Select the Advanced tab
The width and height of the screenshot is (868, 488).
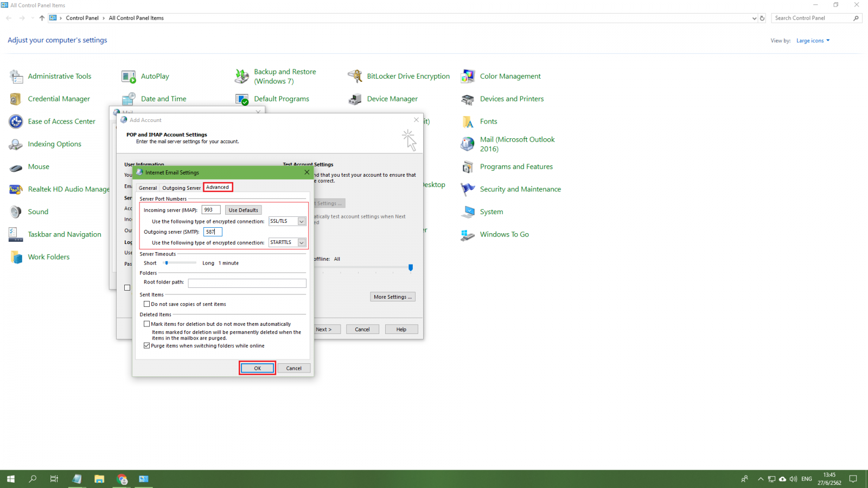coord(218,187)
